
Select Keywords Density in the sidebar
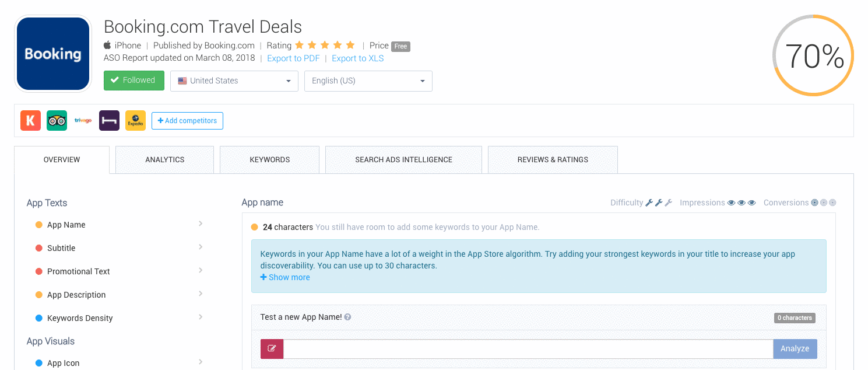click(x=80, y=318)
